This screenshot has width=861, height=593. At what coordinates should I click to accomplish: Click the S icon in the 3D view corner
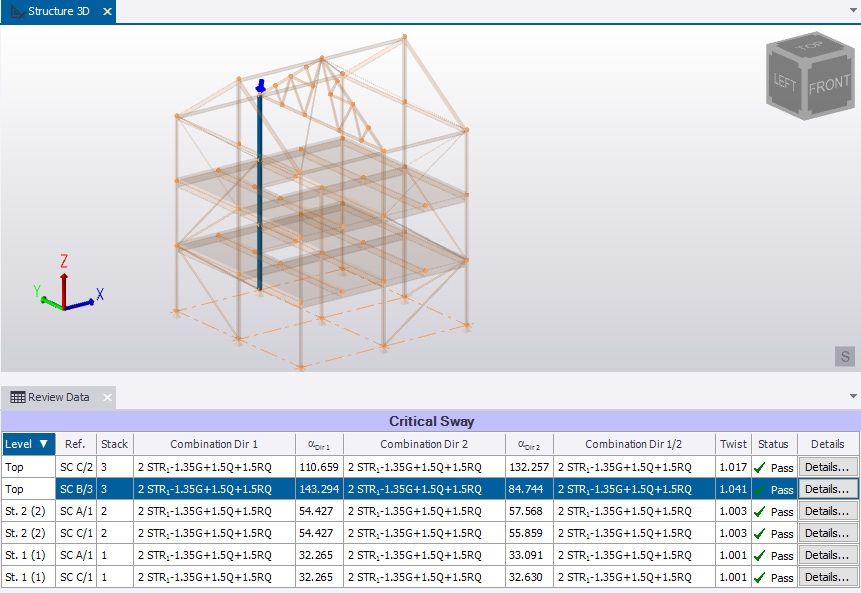tap(844, 356)
